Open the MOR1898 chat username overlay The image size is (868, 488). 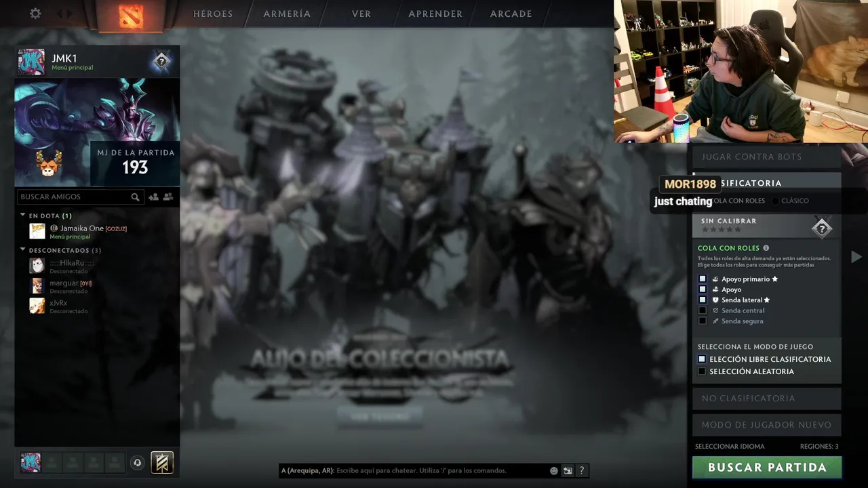pos(690,184)
